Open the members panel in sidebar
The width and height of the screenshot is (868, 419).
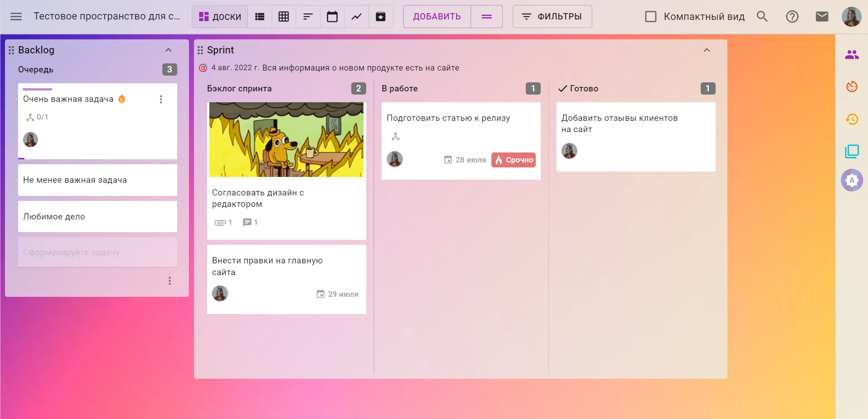[x=852, y=55]
